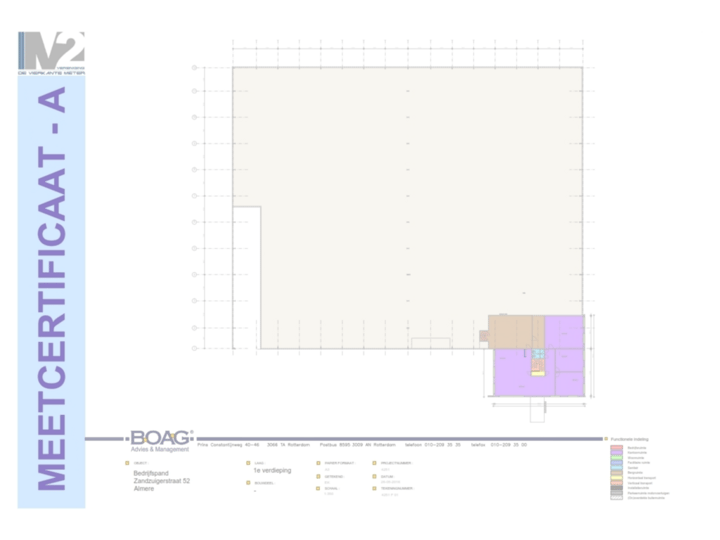Click the yellow bullet next to PROJECTNUMMER label

click(x=374, y=462)
